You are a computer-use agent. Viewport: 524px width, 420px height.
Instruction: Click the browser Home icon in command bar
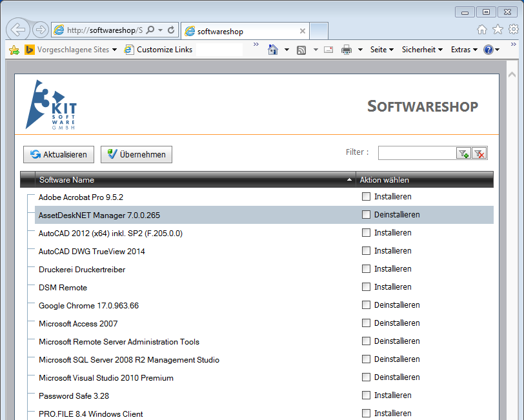[x=273, y=50]
